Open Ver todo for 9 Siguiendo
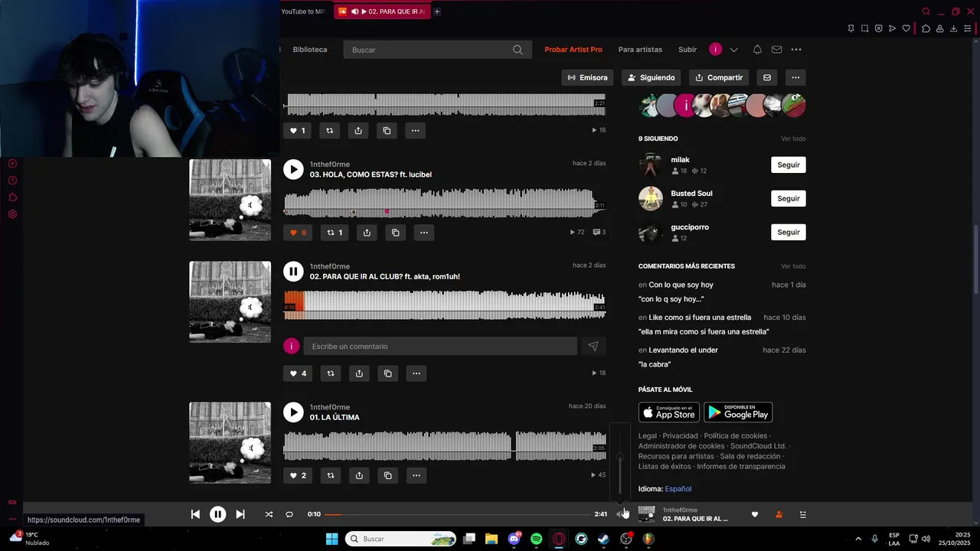 pyautogui.click(x=793, y=139)
